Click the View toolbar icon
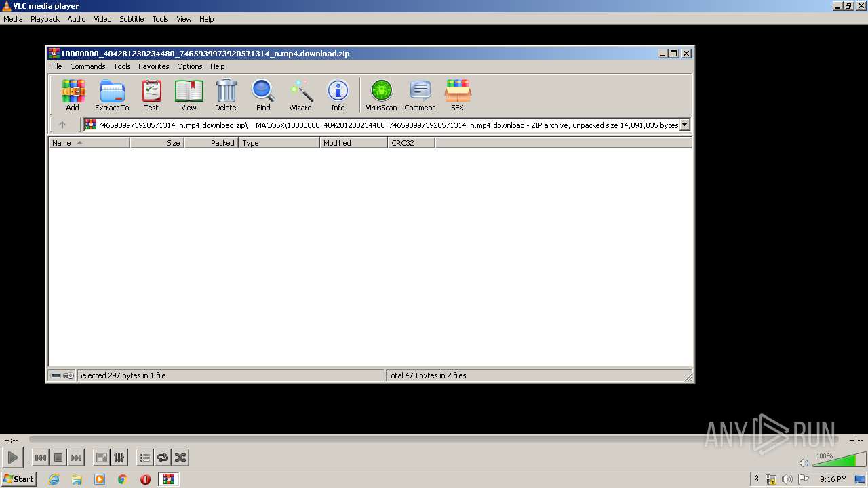 [x=189, y=95]
